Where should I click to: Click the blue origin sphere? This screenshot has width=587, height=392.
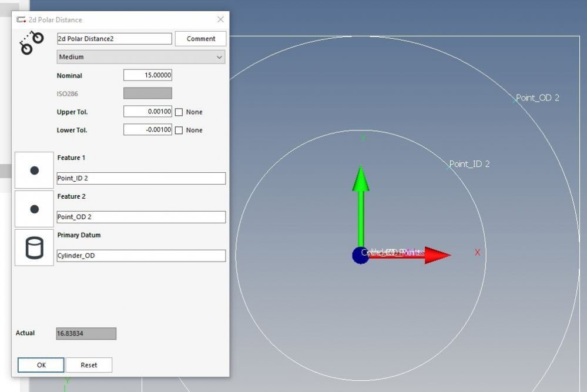point(360,256)
